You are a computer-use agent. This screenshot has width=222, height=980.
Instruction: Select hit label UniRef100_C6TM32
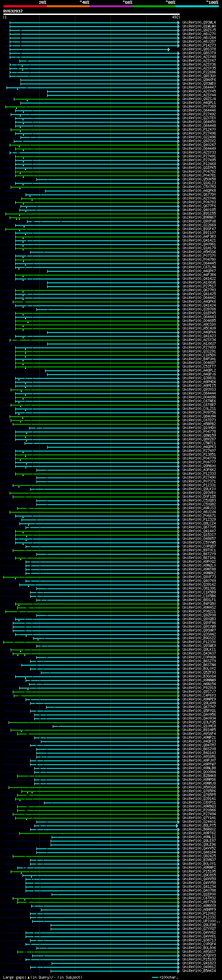(199, 898)
